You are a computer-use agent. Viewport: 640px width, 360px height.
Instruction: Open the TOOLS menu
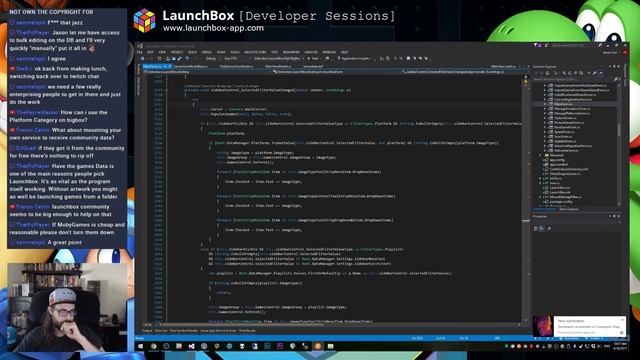tap(235, 52)
